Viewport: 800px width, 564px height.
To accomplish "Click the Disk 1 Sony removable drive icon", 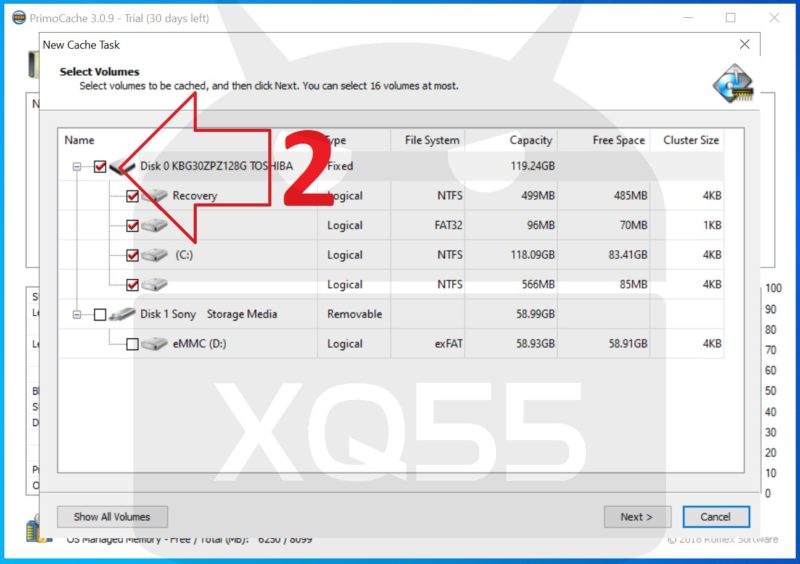I will pos(122,314).
